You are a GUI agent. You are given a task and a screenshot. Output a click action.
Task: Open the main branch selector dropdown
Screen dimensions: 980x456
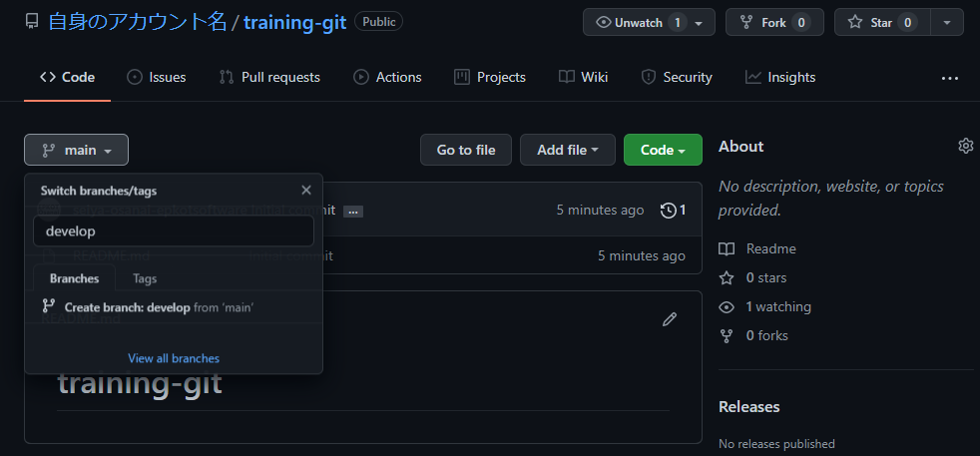click(x=76, y=150)
